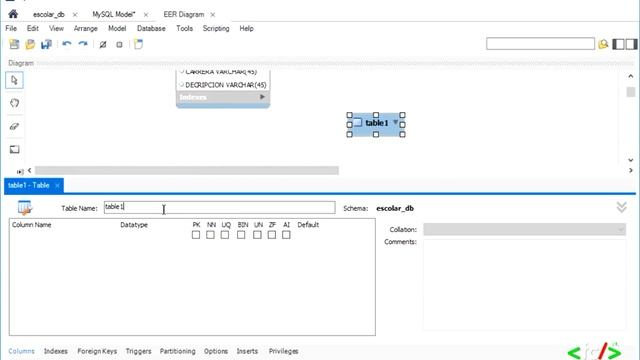Close the EER Diagram tab
The height and width of the screenshot is (360, 640).
(x=213, y=15)
